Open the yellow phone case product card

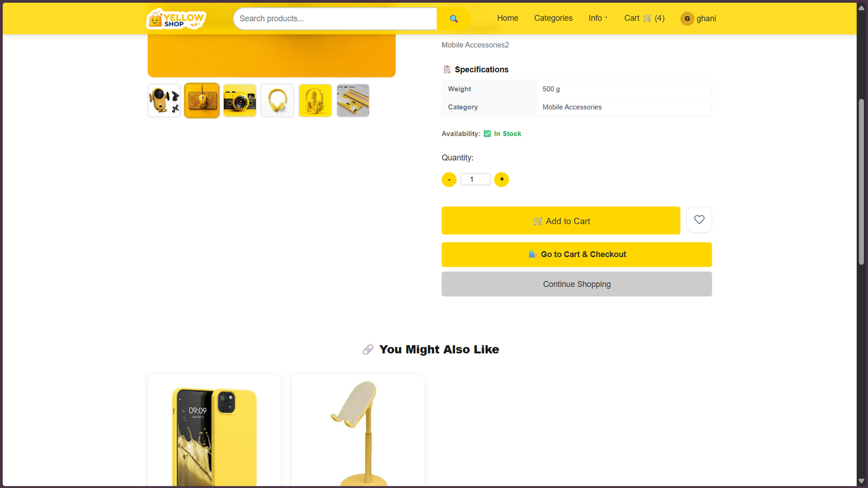[214, 431]
